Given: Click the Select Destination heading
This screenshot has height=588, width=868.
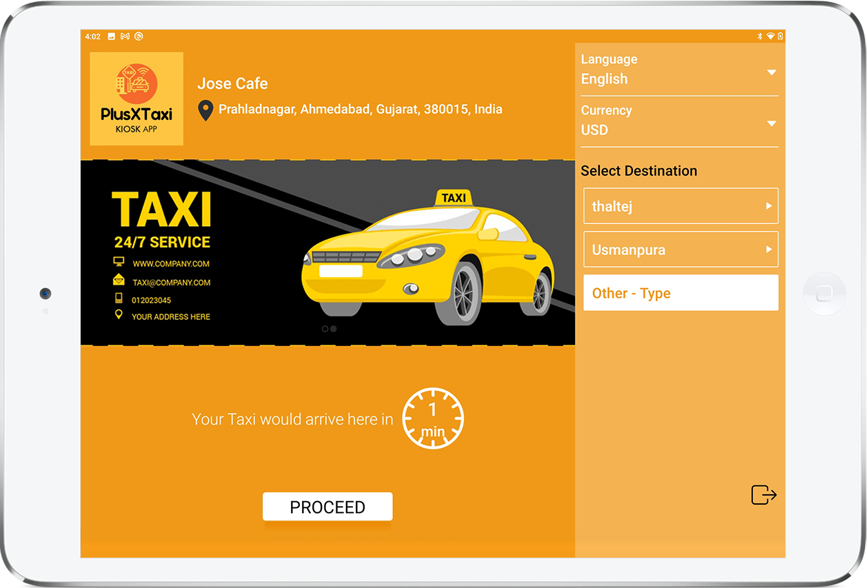Looking at the screenshot, I should [x=639, y=171].
